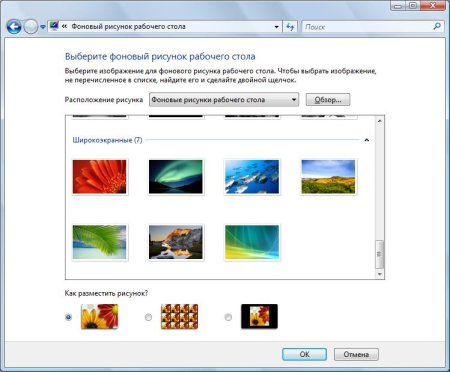Click the refresh icon beside address bar
This screenshot has width=450, height=372.
(x=290, y=27)
